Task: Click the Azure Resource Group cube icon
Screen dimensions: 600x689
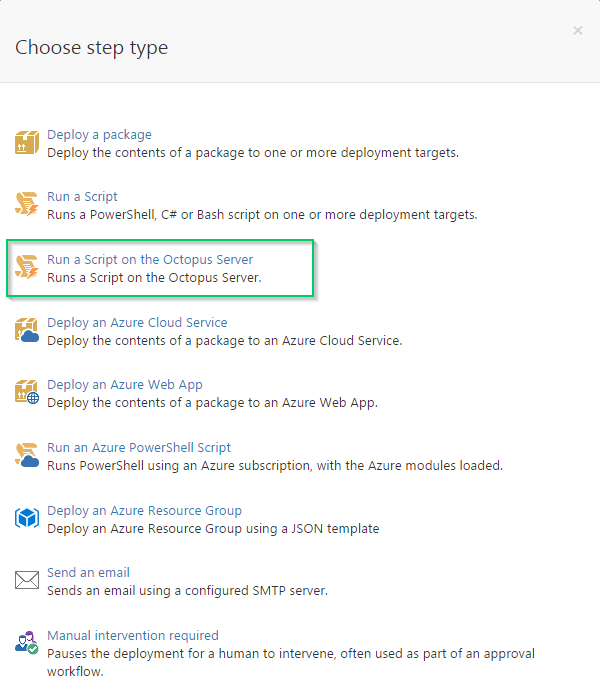Action: point(27,518)
